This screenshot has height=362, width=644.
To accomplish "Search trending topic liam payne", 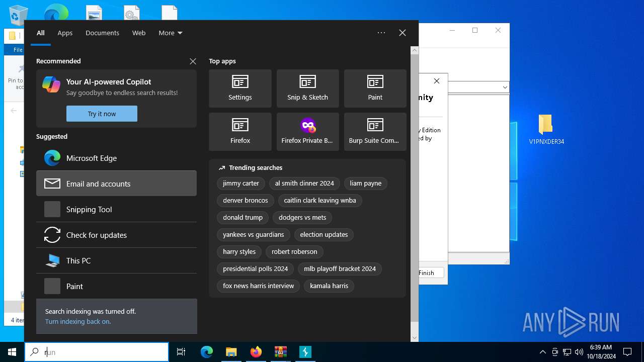I will coord(366,183).
